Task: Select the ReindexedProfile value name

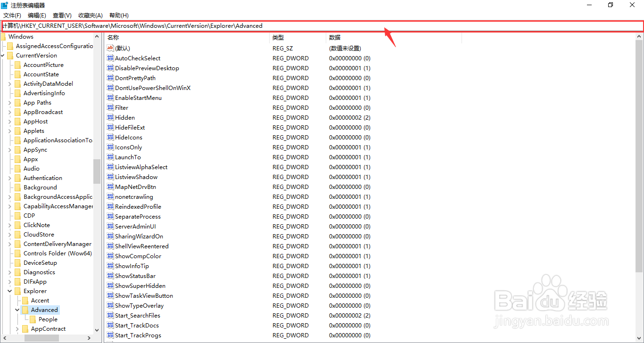Action: [x=138, y=206]
